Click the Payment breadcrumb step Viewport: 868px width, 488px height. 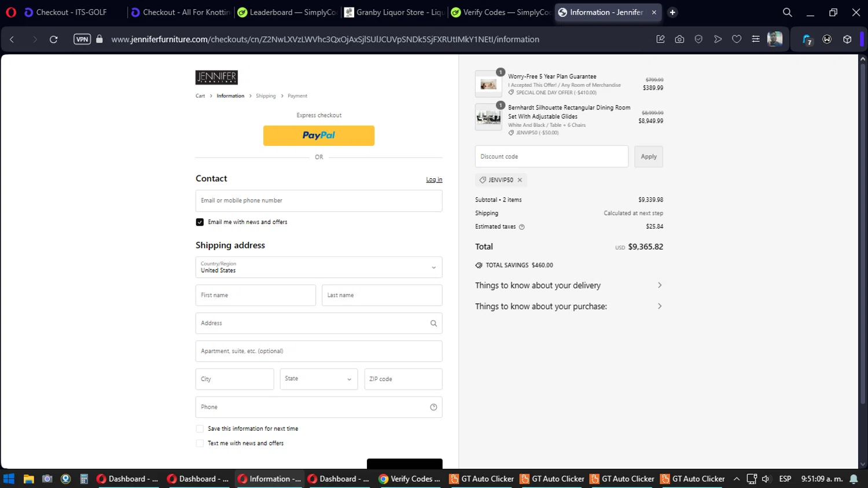(x=297, y=96)
